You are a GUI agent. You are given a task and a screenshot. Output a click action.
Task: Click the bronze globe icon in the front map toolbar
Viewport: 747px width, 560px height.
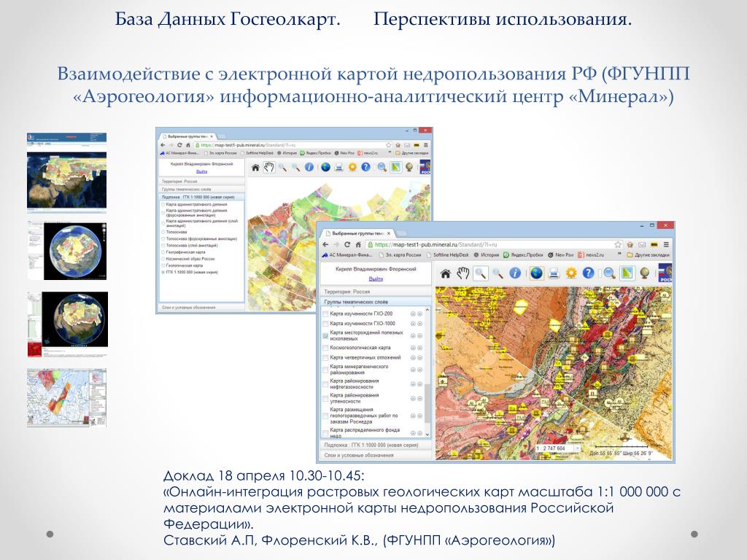(645, 273)
